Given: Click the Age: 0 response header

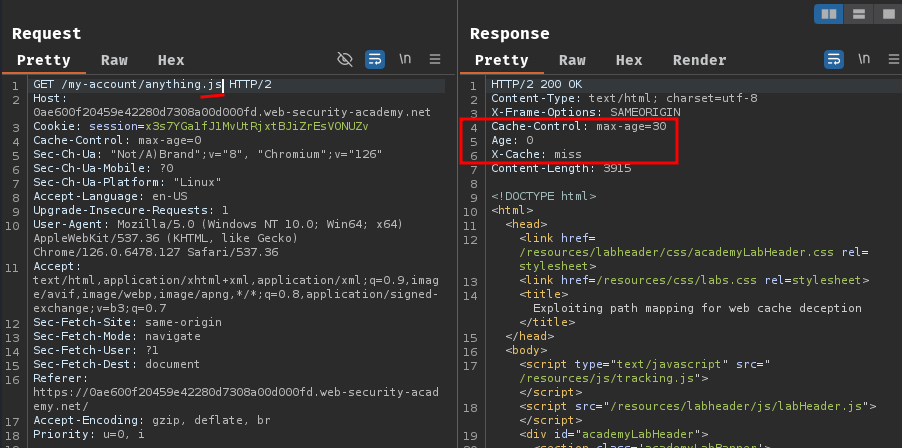Looking at the screenshot, I should point(512,140).
